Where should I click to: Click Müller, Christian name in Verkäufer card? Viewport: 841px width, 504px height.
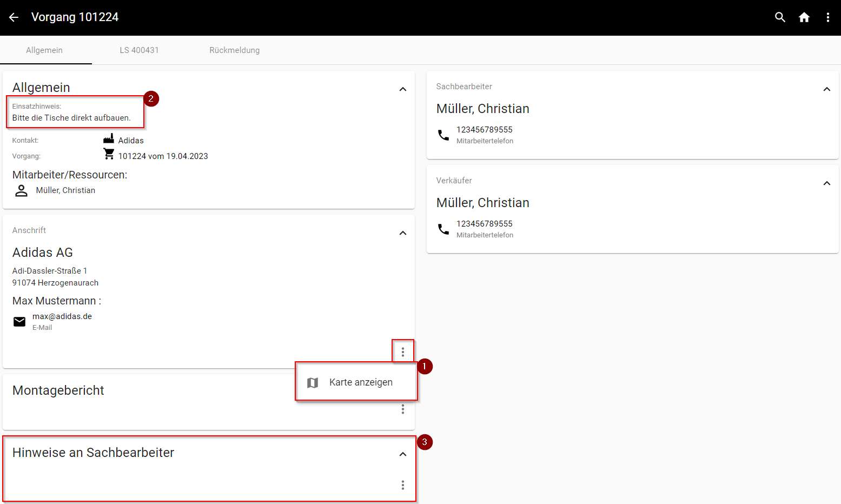point(483,203)
